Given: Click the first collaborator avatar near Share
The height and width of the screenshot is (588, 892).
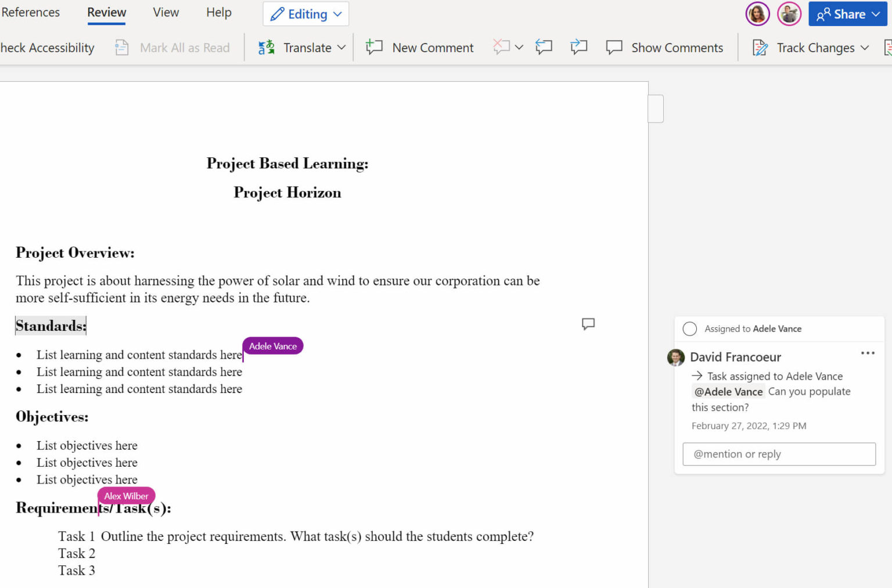Looking at the screenshot, I should click(x=757, y=14).
